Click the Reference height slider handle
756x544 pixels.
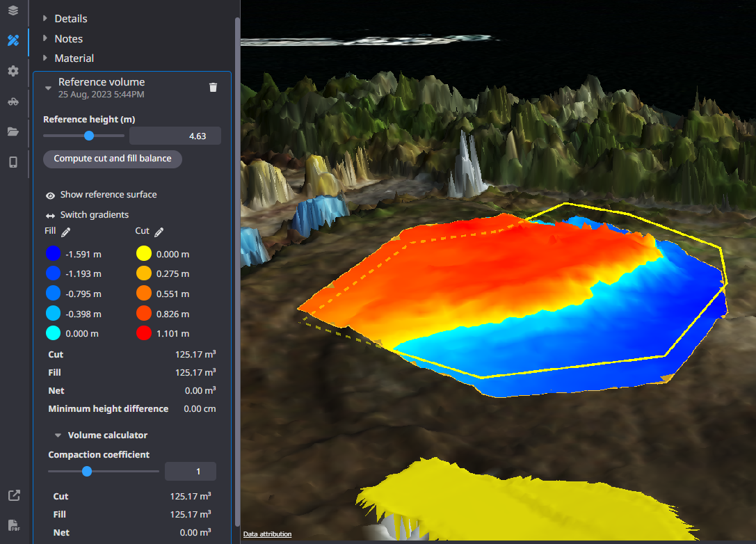tap(89, 136)
